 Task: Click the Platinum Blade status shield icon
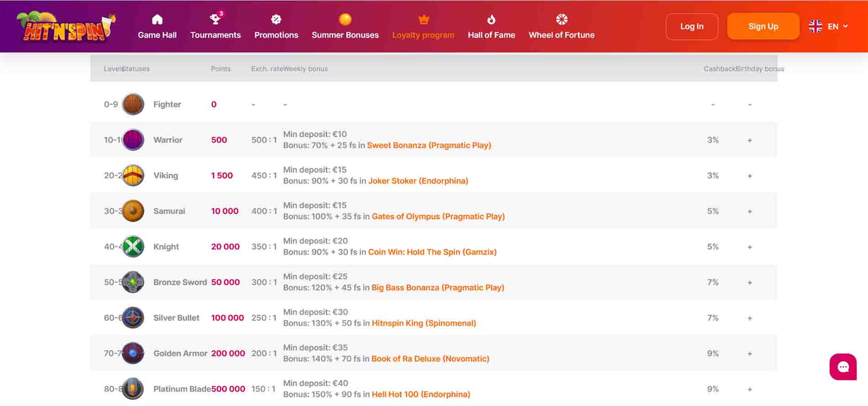[133, 389]
